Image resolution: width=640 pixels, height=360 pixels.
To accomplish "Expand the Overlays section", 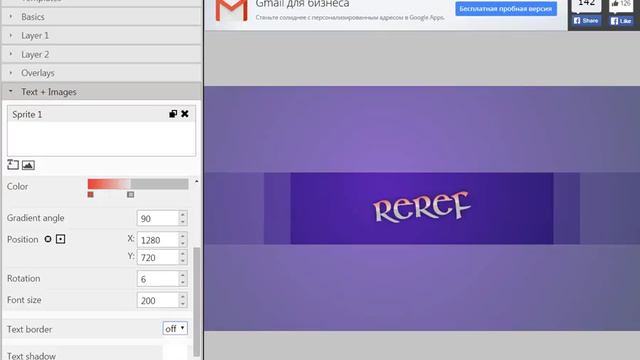I will (x=101, y=73).
